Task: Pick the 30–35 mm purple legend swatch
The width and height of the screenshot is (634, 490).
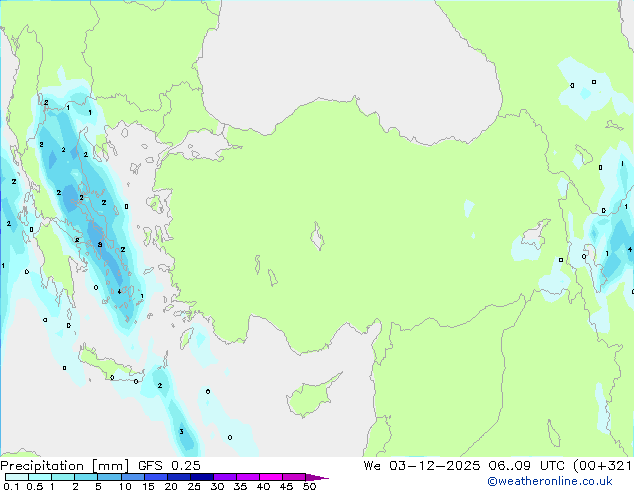Action: coord(225,477)
